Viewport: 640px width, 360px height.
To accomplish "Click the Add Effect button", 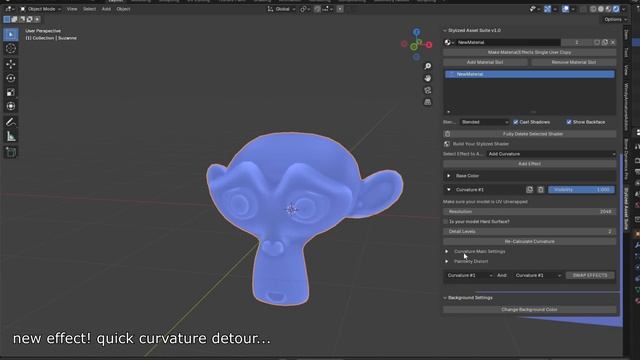I will pyautogui.click(x=529, y=164).
